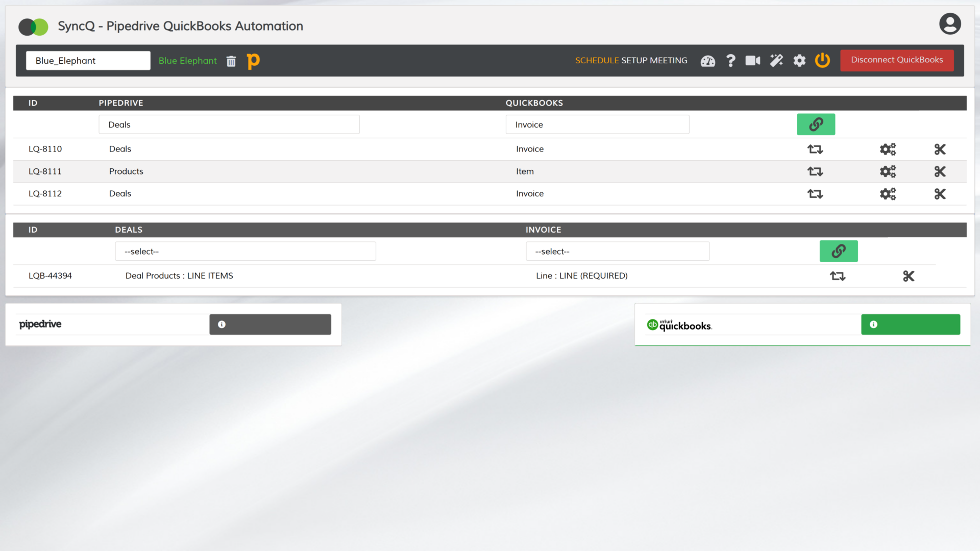Open the QuickBooks Invoice object dropdown
This screenshot has width=980, height=551.
click(x=597, y=124)
